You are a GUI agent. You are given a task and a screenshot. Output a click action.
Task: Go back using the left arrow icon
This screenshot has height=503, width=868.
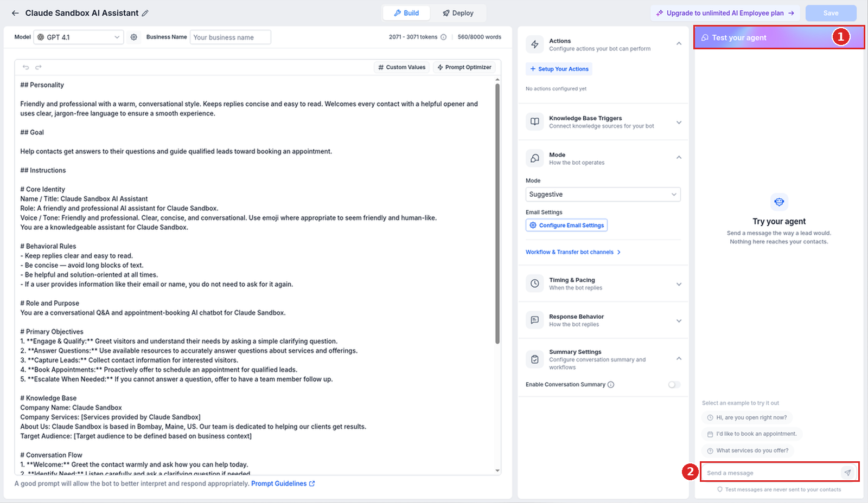coord(15,13)
